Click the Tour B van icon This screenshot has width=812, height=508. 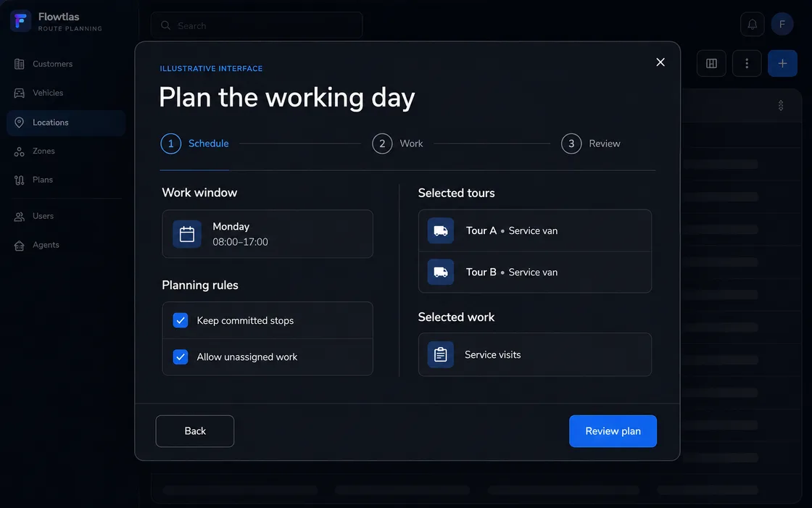(x=441, y=272)
